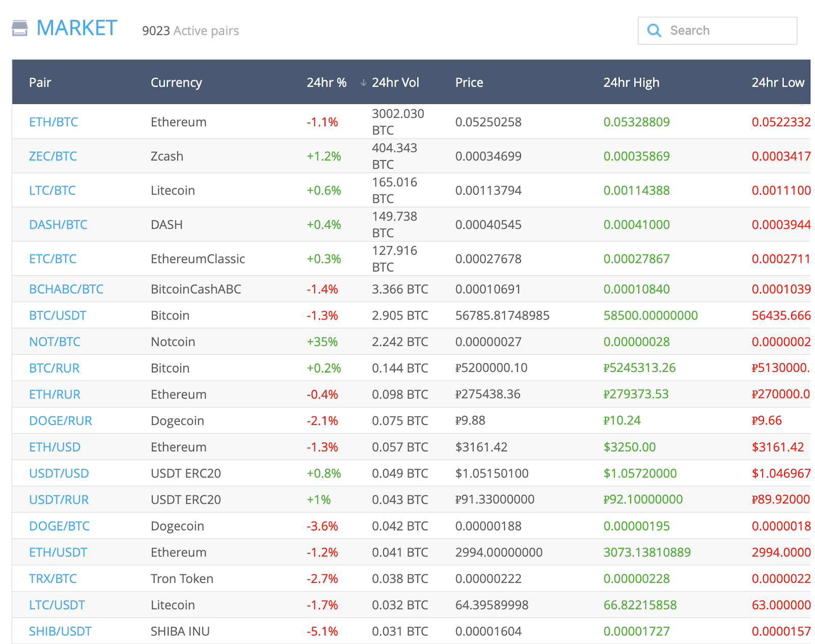Click the price ₽91.33000000
Screen dimensions: 815x644
point(495,499)
